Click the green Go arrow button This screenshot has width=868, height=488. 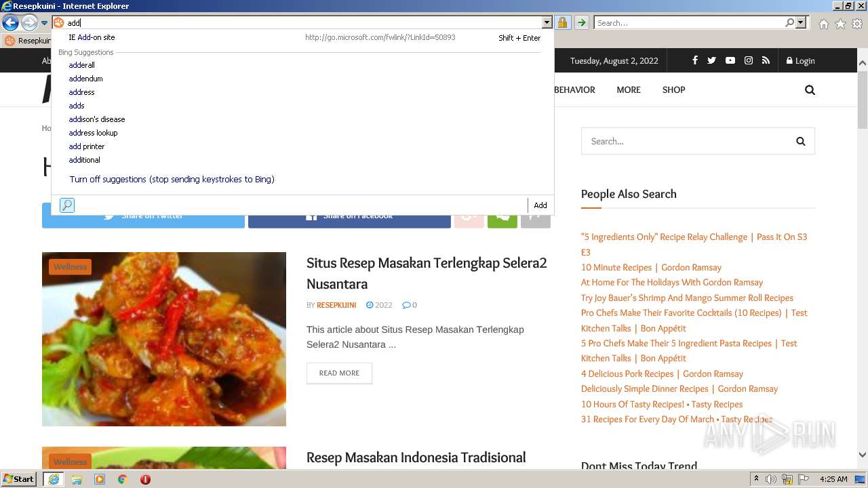point(581,23)
